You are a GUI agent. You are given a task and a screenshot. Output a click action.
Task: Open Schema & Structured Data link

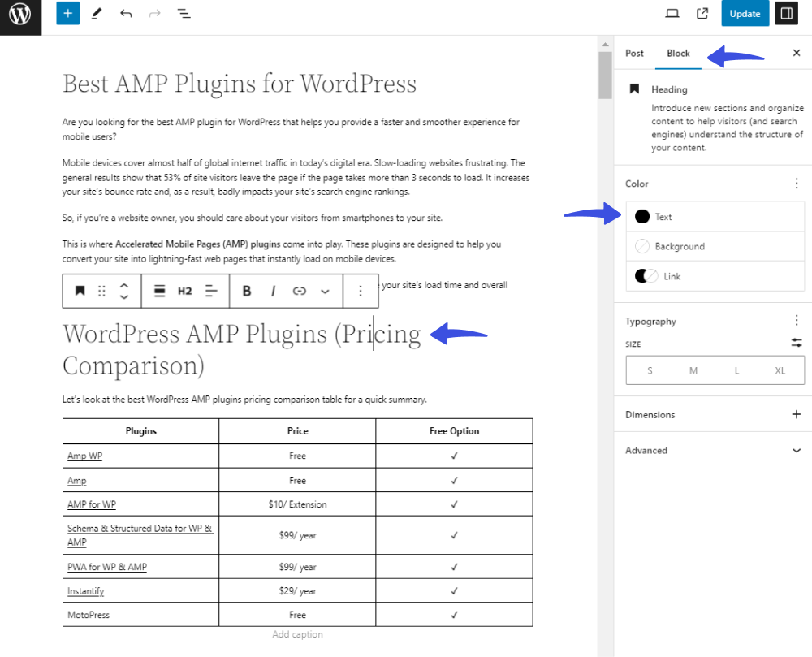(x=140, y=535)
